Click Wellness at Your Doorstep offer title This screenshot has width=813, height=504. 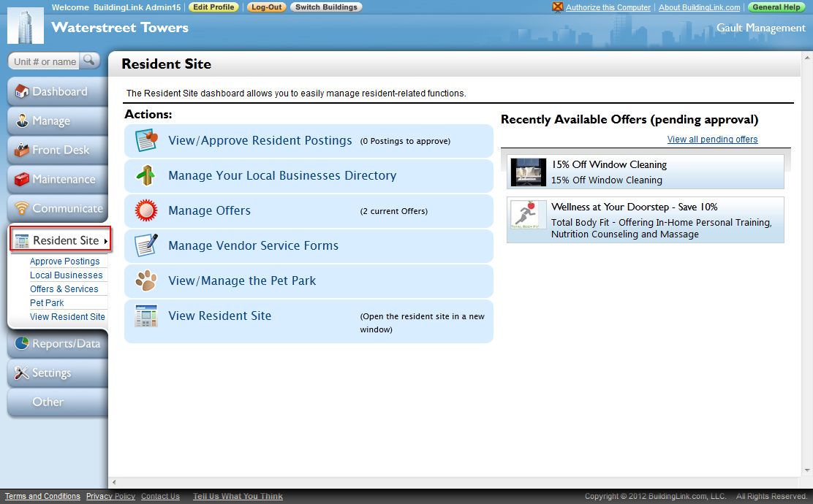[635, 207]
